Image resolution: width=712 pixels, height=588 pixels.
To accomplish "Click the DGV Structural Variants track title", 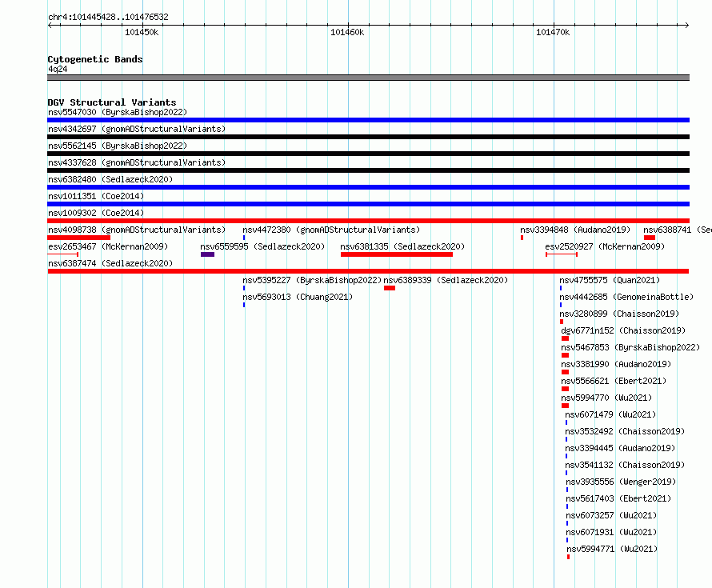I will (112, 102).
